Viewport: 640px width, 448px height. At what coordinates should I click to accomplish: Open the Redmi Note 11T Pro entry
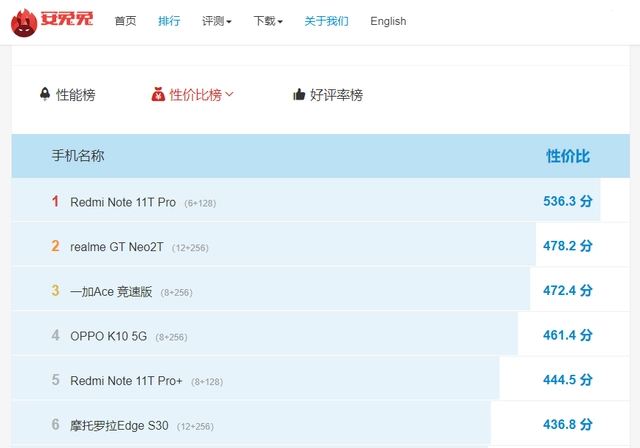123,202
